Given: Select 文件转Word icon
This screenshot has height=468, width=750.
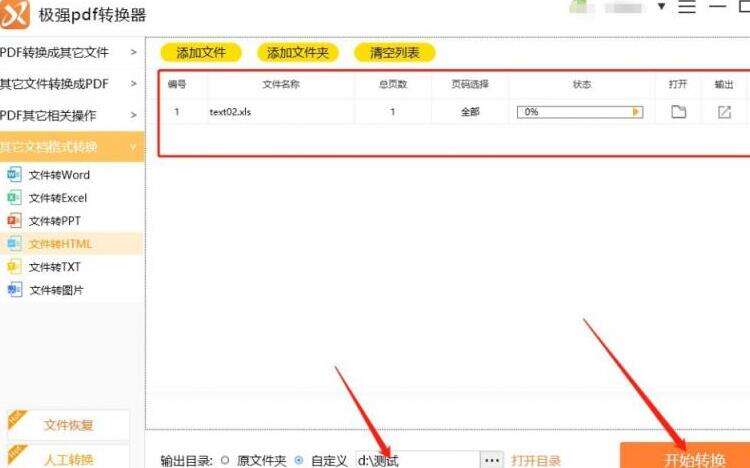Looking at the screenshot, I should (14, 174).
